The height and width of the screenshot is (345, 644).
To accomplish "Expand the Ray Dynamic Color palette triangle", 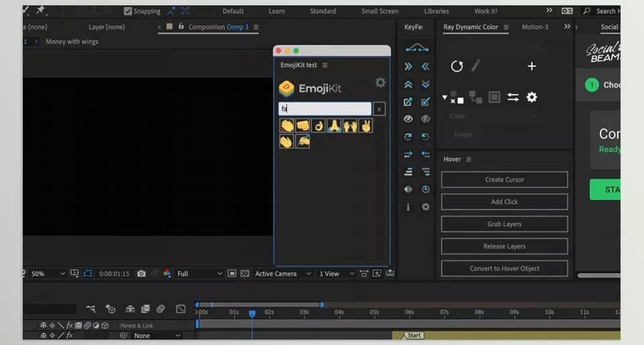I will click(444, 97).
